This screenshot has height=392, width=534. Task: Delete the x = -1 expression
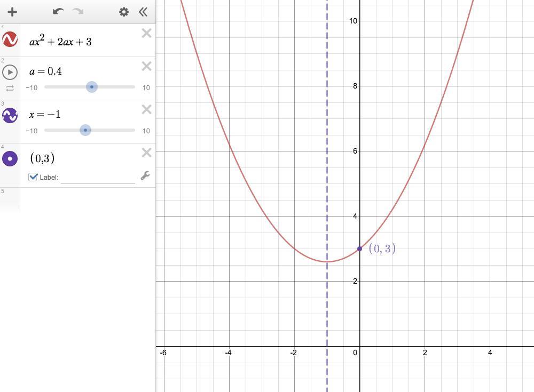click(x=146, y=109)
